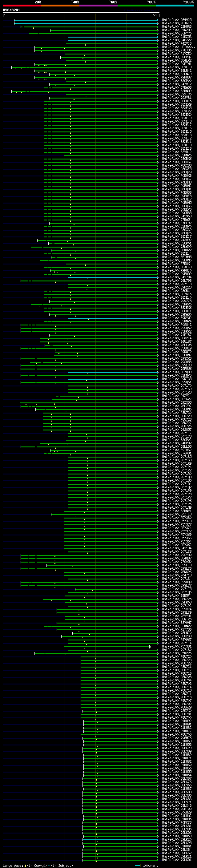Select label UniRef100_Q43784
Image resolution: width=197 pixels, height=868 pixels.
point(177,277)
